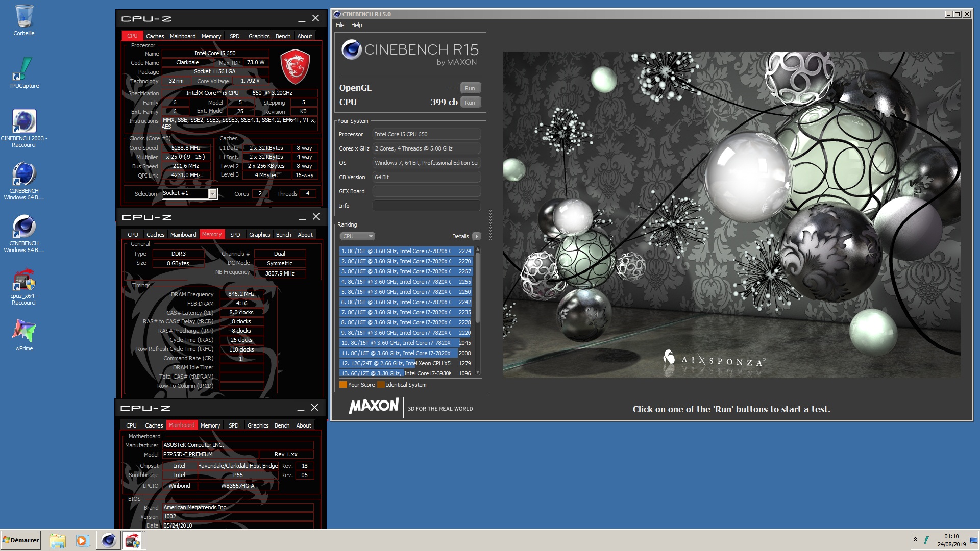Open the second CINEBENCH Windows 64 shortcut

point(24,234)
